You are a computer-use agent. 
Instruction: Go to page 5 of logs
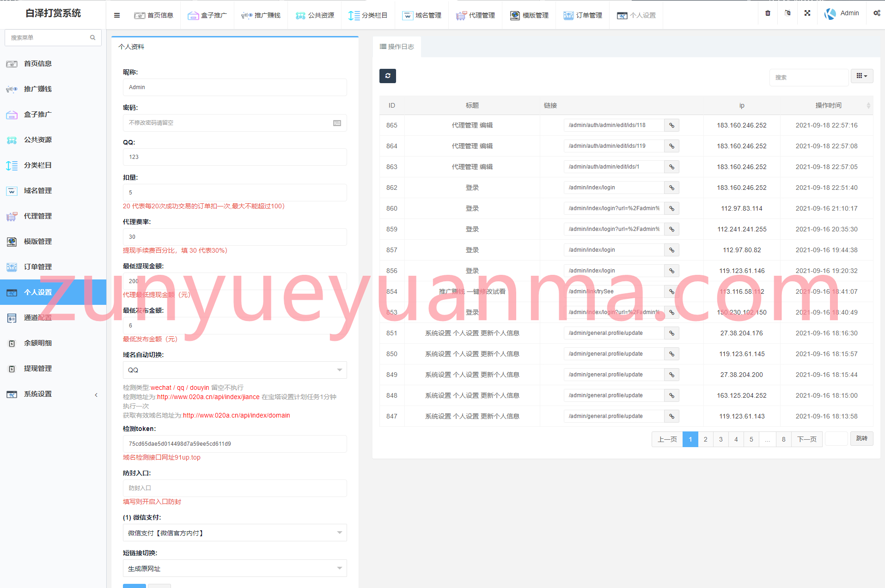point(751,439)
